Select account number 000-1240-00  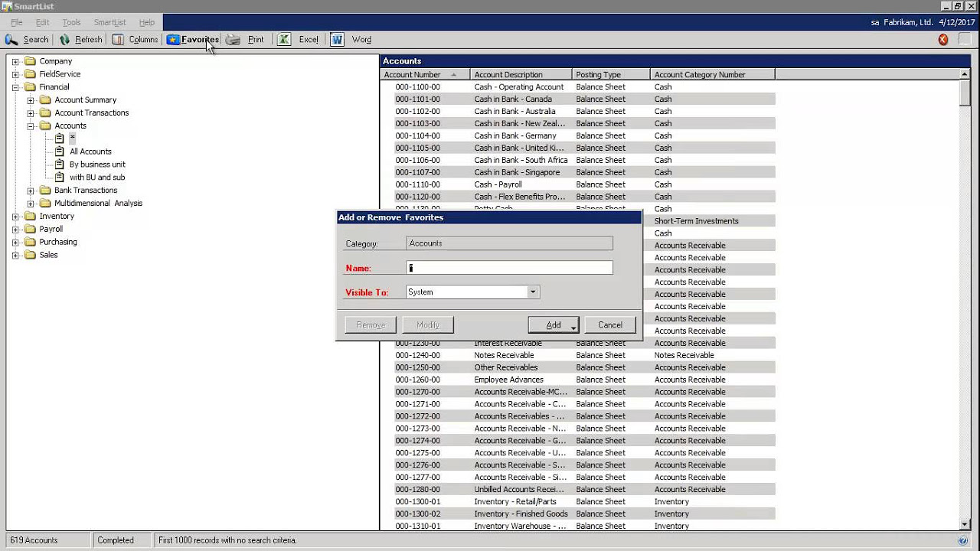tap(417, 356)
